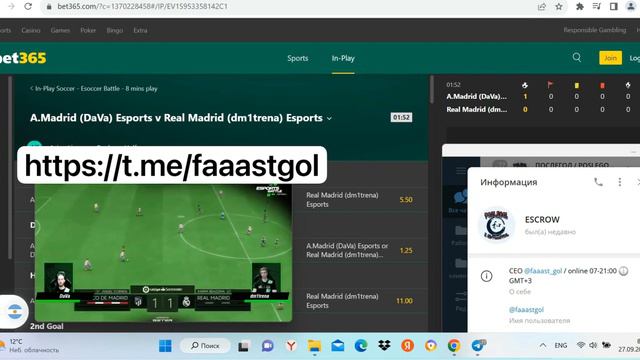Click the yellow card icon in scoreboard
640x360 pixels.
click(x=576, y=85)
